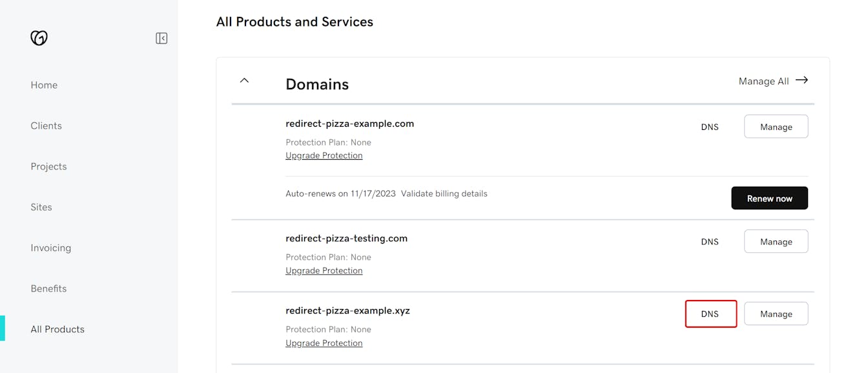The height and width of the screenshot is (373, 868).
Task: Open the All Products section
Action: (x=57, y=329)
